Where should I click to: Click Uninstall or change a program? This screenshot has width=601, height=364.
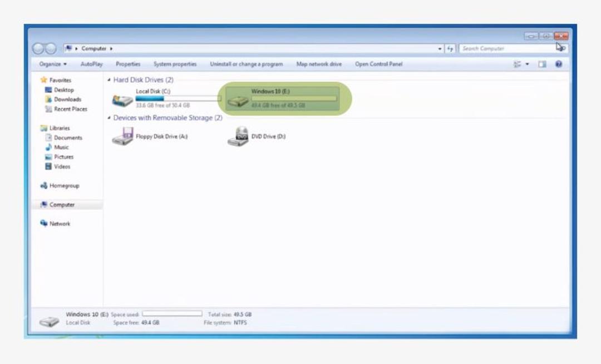(x=247, y=64)
